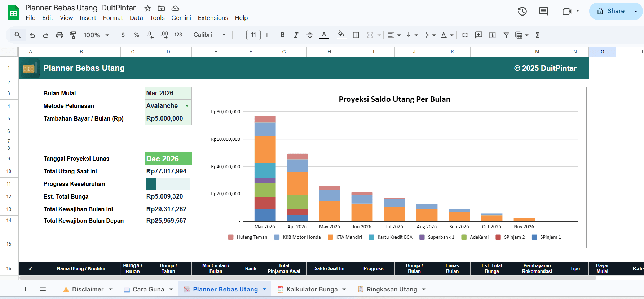644x299 pixels.
Task: Click the Dec 2026 payoff date cell
Action: (168, 159)
